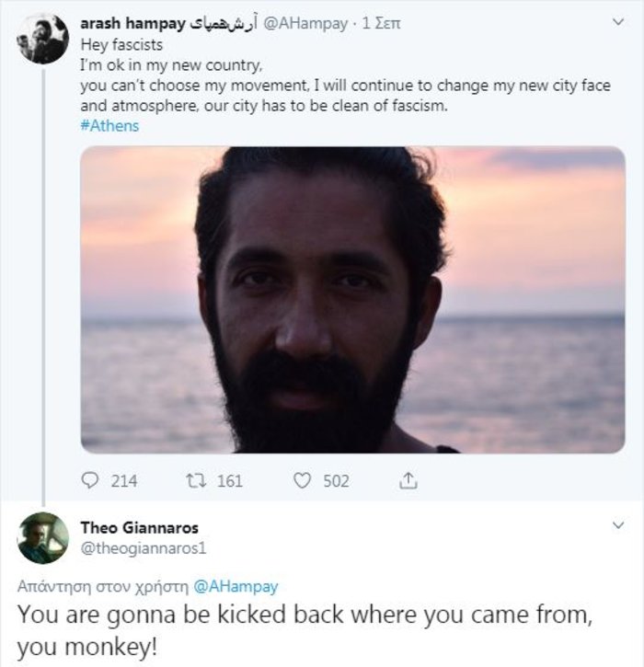Screen dimensions: 644x667
Task: Click the 161 retweets count
Action: (229, 480)
